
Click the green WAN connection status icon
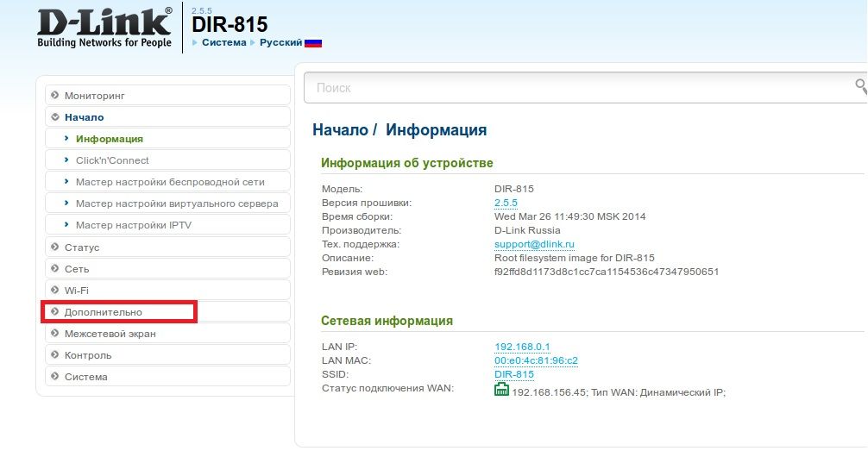501,390
